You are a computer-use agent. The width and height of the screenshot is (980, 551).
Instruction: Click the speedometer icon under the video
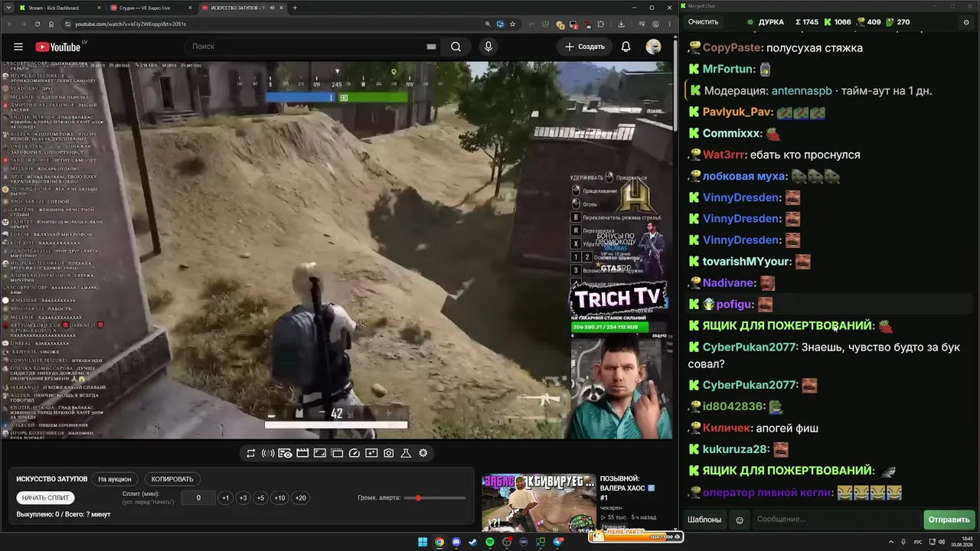[x=354, y=453]
